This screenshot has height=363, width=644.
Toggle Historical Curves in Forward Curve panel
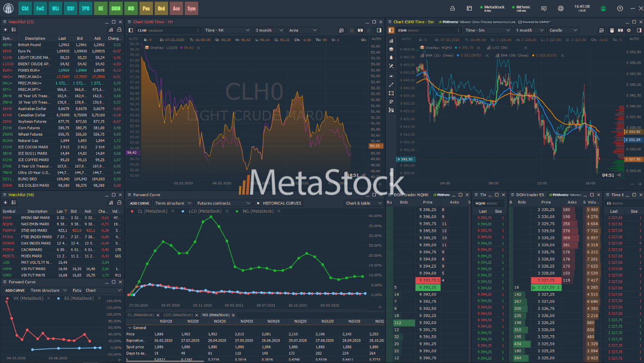tap(279, 203)
